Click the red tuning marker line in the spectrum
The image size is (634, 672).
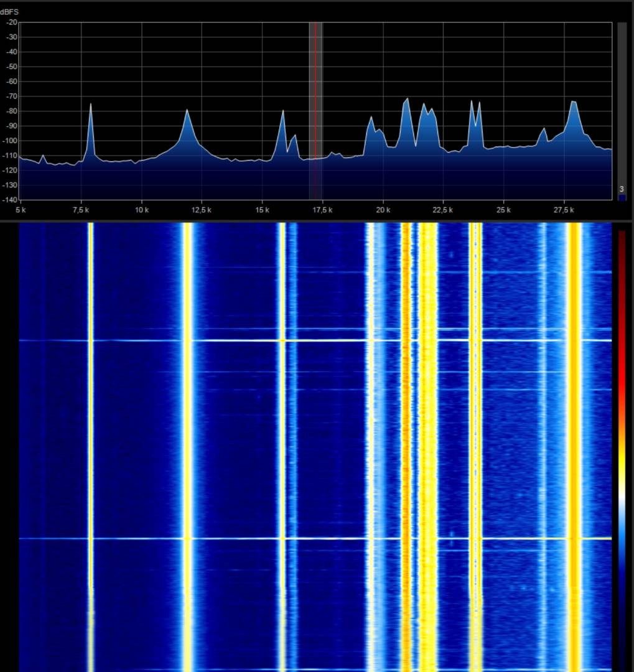[315, 112]
